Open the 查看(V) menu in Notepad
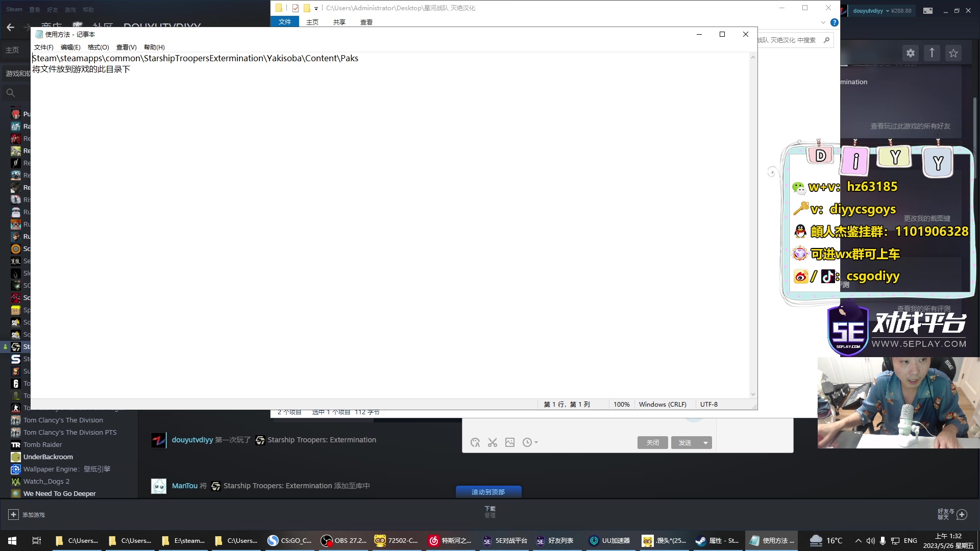This screenshot has height=551, width=980. [127, 47]
